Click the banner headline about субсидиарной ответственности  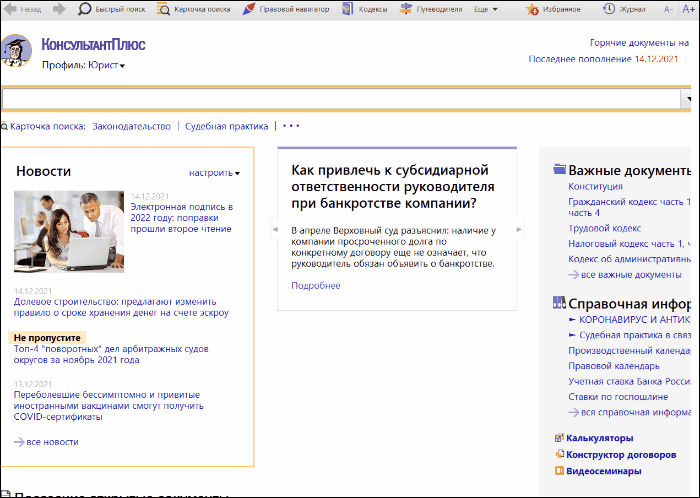coord(393,187)
